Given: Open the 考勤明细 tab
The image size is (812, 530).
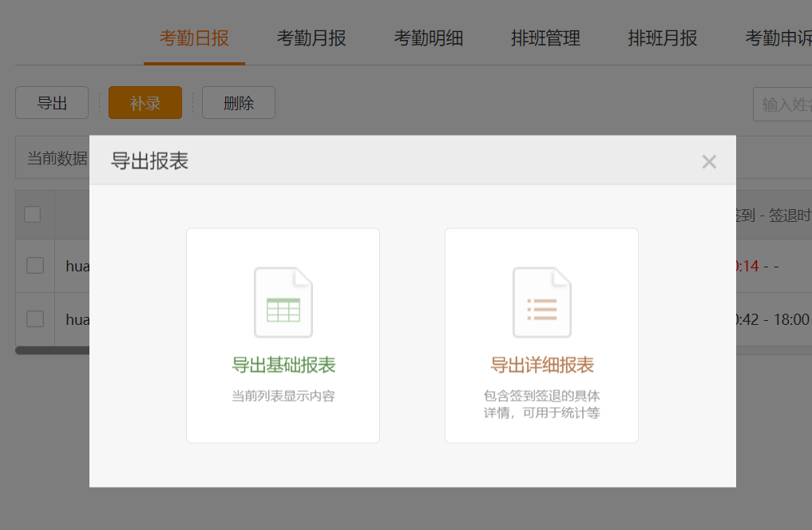Looking at the screenshot, I should coord(428,38).
